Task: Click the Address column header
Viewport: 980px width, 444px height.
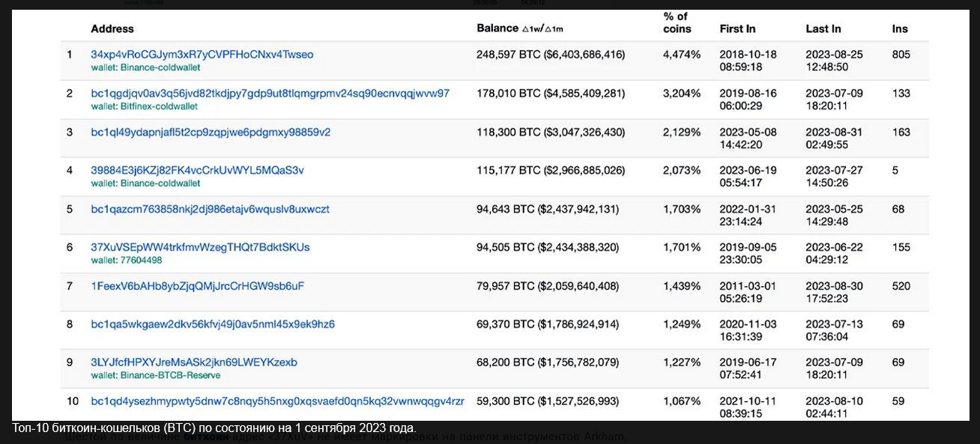Action: click(x=112, y=28)
